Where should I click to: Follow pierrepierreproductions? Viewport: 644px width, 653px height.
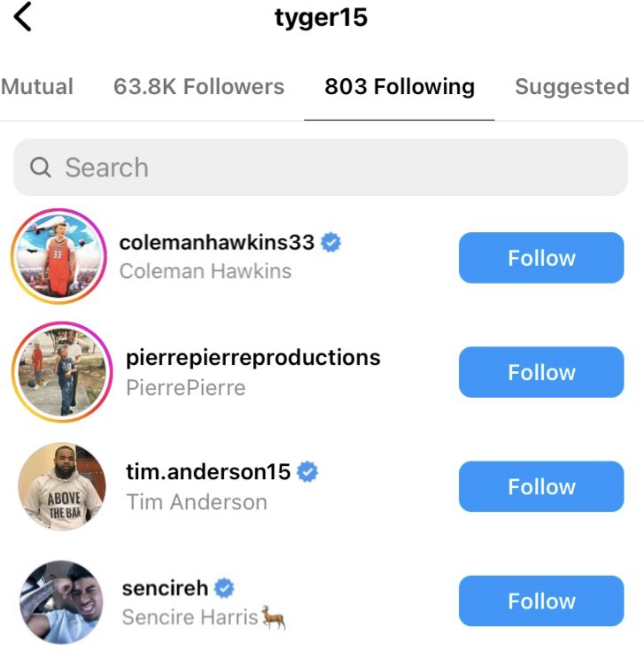tap(541, 372)
